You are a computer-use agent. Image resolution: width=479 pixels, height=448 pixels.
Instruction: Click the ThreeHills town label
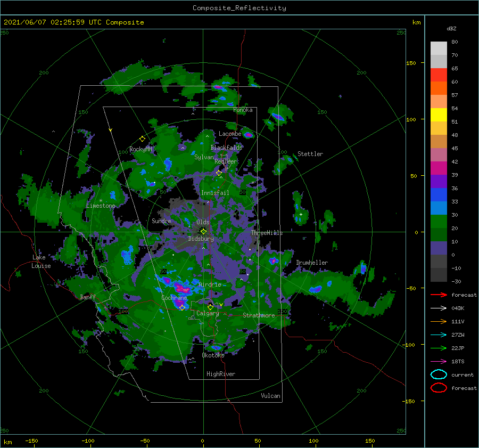point(267,233)
